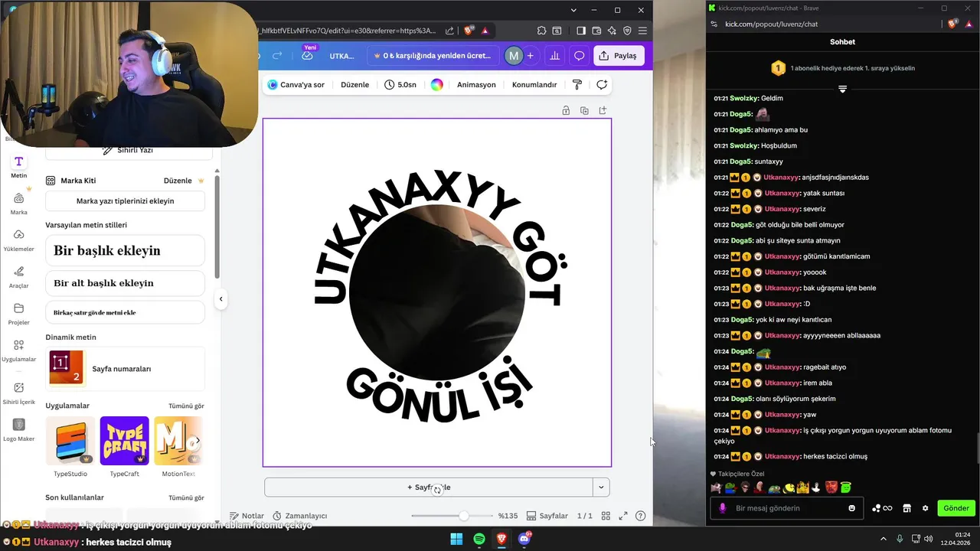Open Brave hamburger main menu
This screenshot has width=980, height=551.
click(642, 31)
